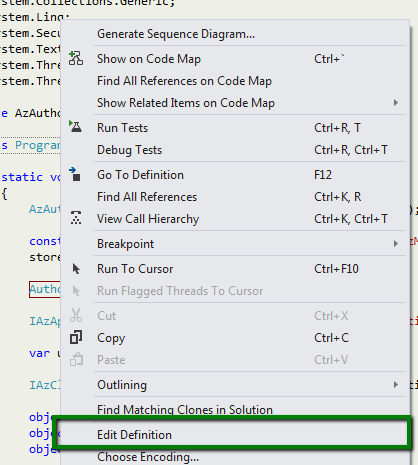This screenshot has width=418, height=465.
Task: Click the Ctrl+F10 shortcut label
Action: [x=336, y=269]
